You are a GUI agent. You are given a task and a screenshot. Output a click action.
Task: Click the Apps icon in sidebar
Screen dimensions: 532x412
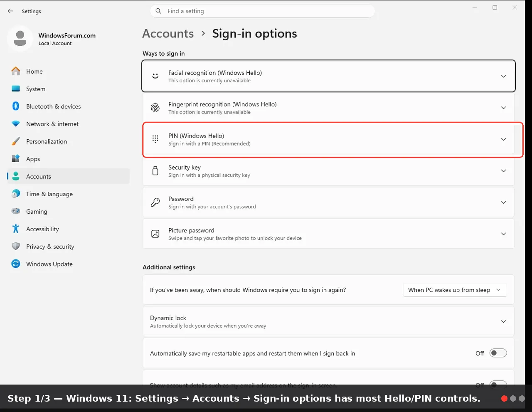coord(16,159)
